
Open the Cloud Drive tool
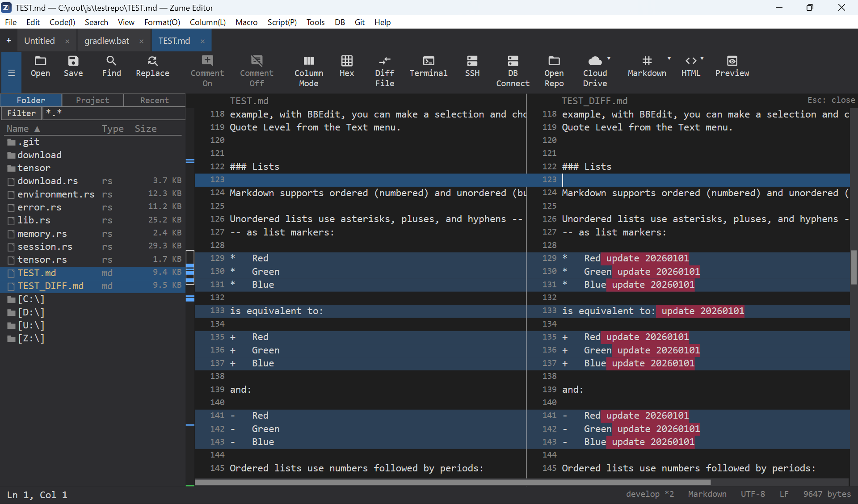tap(595, 71)
